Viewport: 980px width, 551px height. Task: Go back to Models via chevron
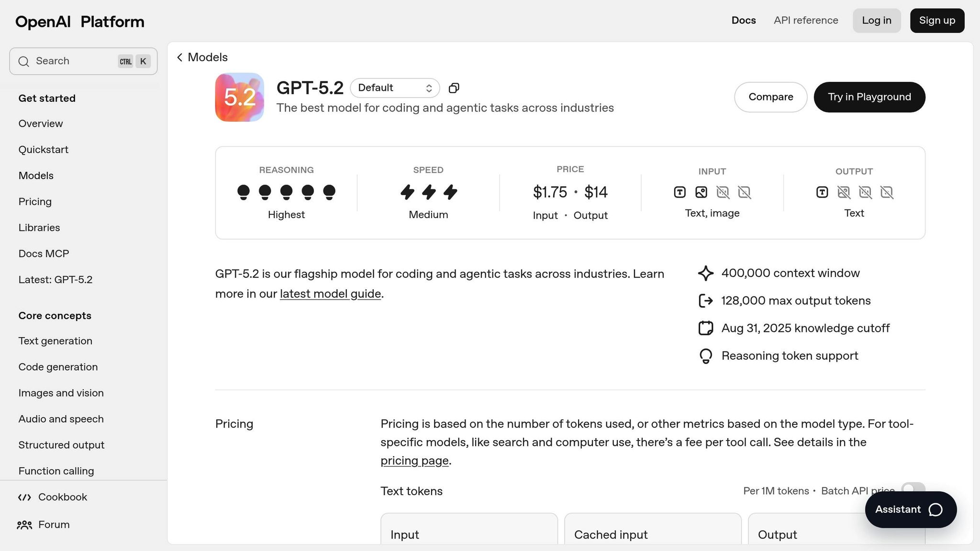pyautogui.click(x=180, y=57)
